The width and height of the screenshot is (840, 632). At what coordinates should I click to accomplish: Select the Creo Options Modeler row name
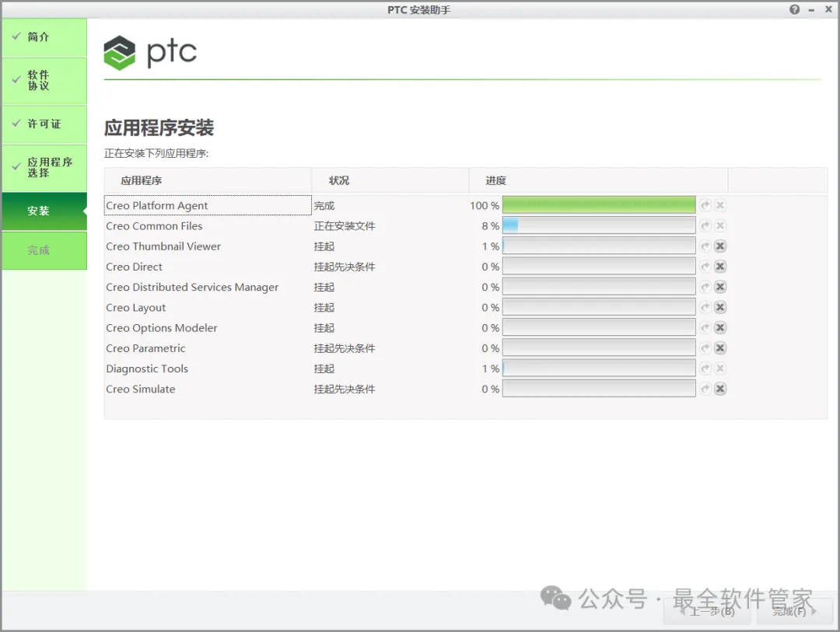coord(161,328)
